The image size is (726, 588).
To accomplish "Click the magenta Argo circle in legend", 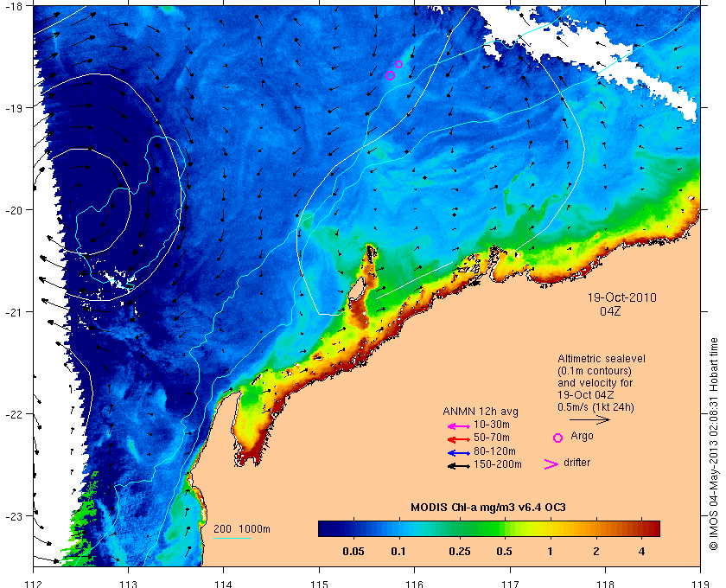I will [558, 438].
